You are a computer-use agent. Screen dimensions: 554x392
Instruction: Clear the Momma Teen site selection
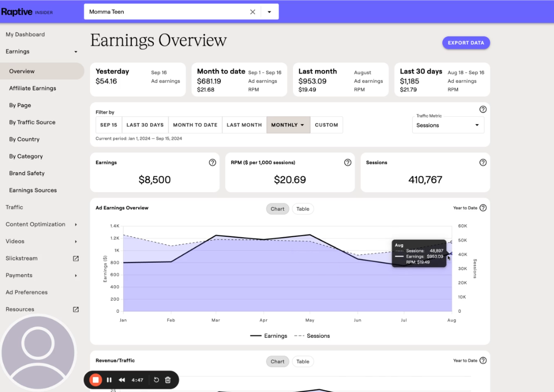pyautogui.click(x=252, y=12)
